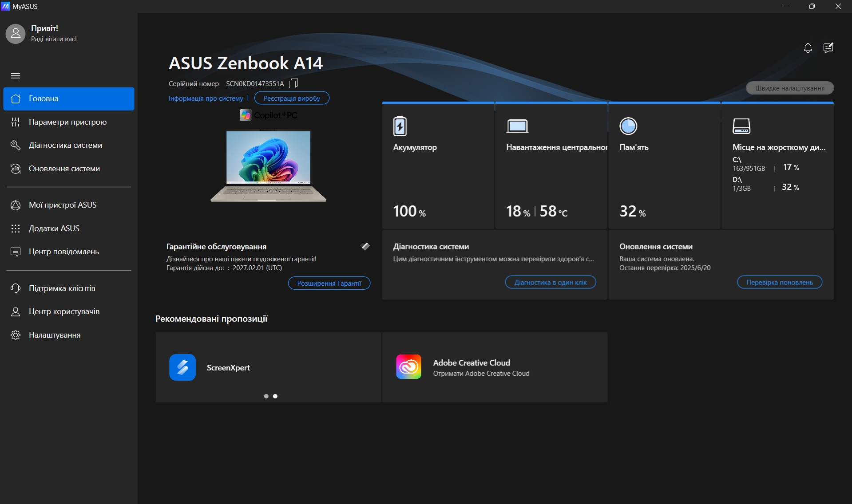The height and width of the screenshot is (504, 852).
Task: Click the hard drive storage icon
Action: (x=741, y=126)
